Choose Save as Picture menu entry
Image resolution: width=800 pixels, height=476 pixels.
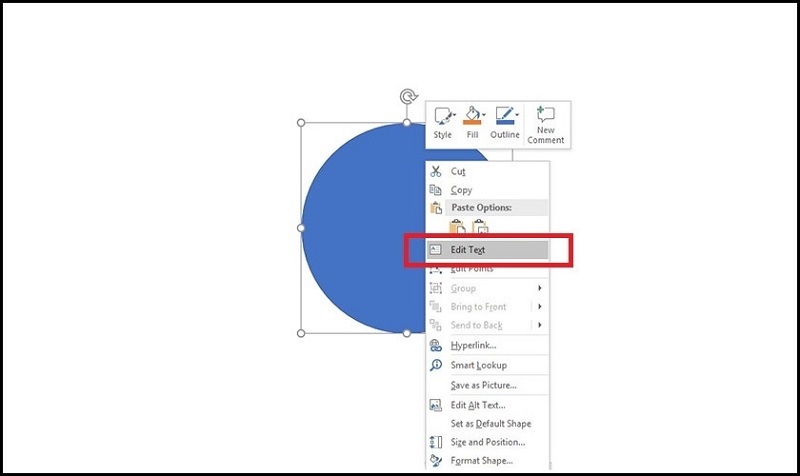[483, 385]
